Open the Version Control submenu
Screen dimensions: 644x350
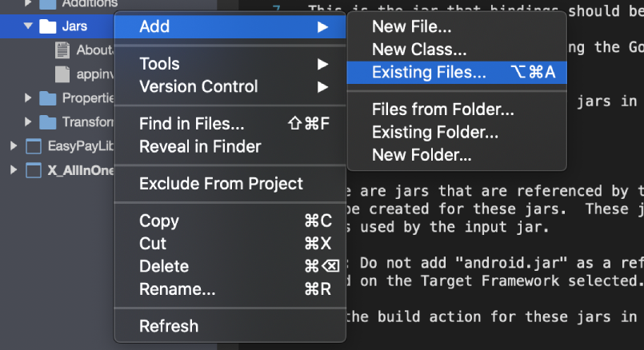click(x=230, y=86)
